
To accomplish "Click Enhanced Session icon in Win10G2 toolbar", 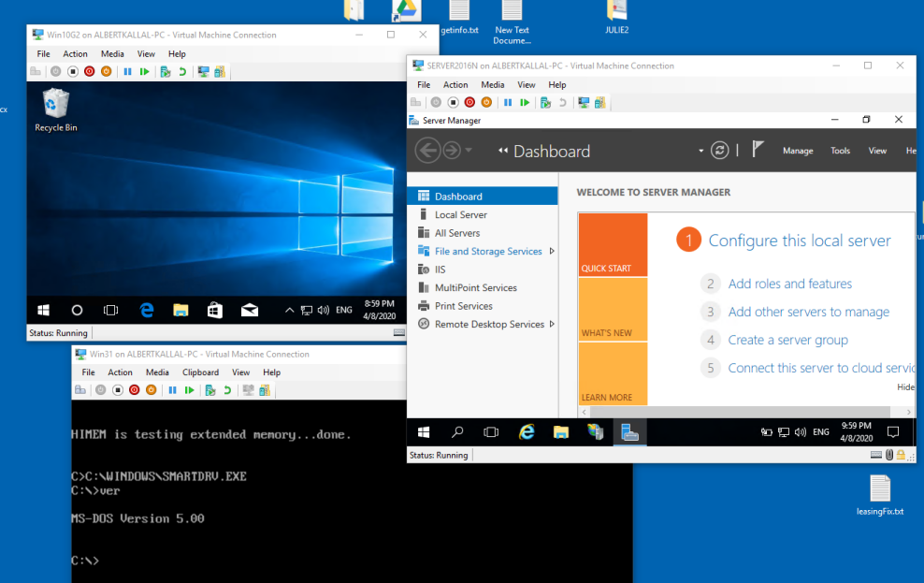I will tap(203, 71).
